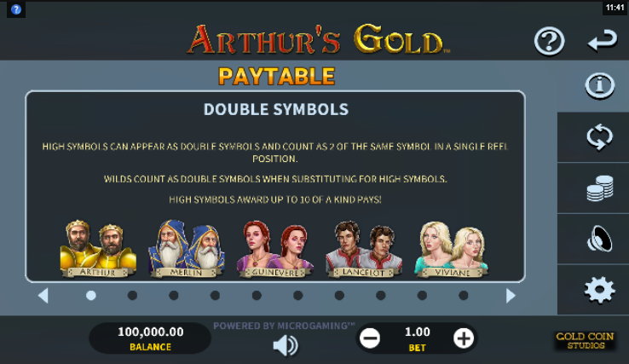Select the first highlighted page dot

pyautogui.click(x=91, y=296)
